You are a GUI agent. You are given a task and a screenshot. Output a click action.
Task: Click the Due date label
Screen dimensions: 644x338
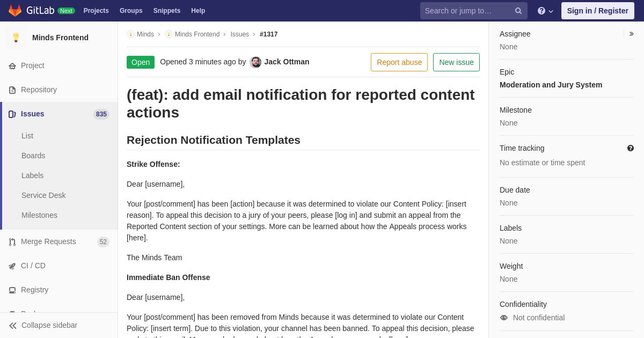[x=515, y=190]
